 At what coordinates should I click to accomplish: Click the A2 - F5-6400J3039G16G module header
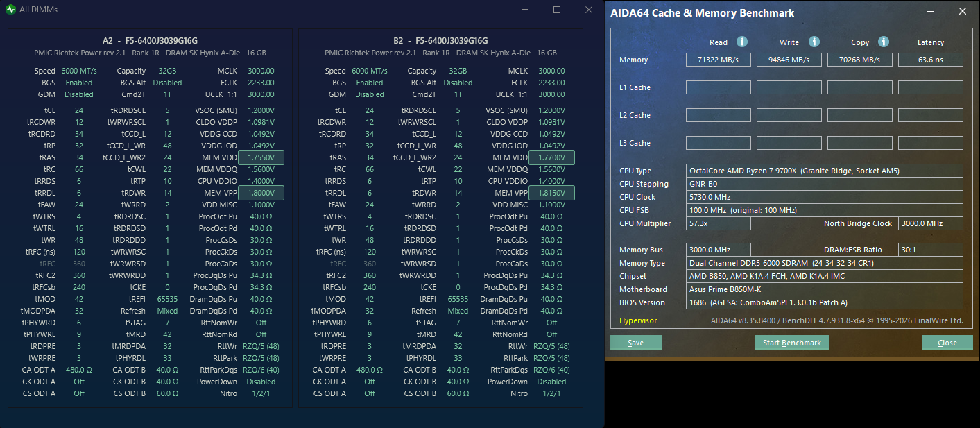[x=150, y=41]
